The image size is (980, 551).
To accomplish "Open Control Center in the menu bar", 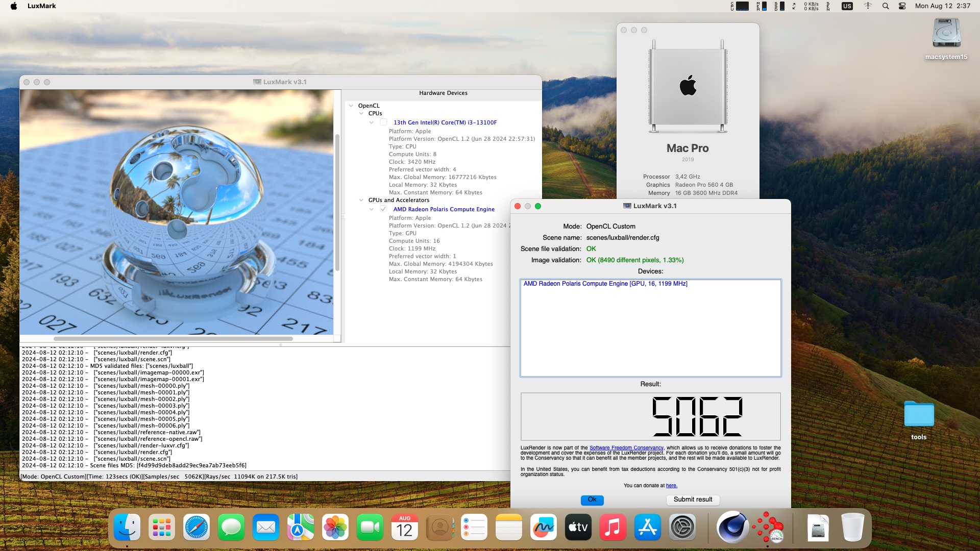I will click(x=902, y=6).
